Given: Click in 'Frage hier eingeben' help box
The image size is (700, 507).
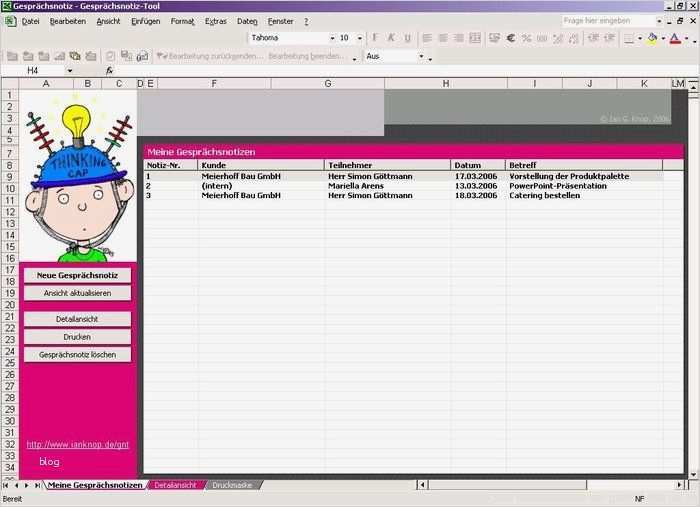Looking at the screenshot, I should click(x=608, y=21).
